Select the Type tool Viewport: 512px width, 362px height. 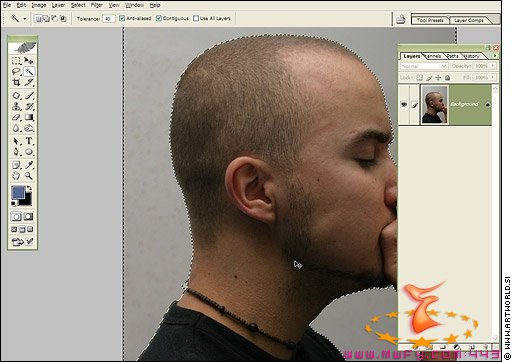[29, 141]
